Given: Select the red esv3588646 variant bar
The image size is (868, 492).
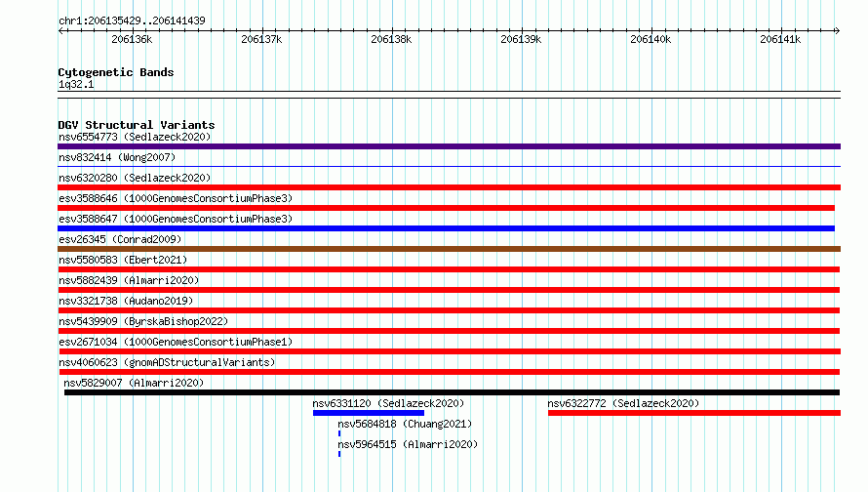Looking at the screenshot, I should (446, 208).
